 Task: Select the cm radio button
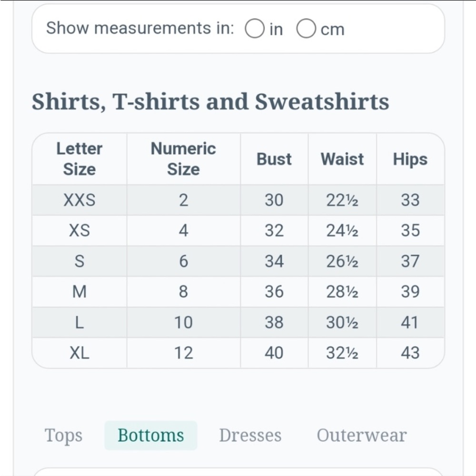pyautogui.click(x=306, y=29)
